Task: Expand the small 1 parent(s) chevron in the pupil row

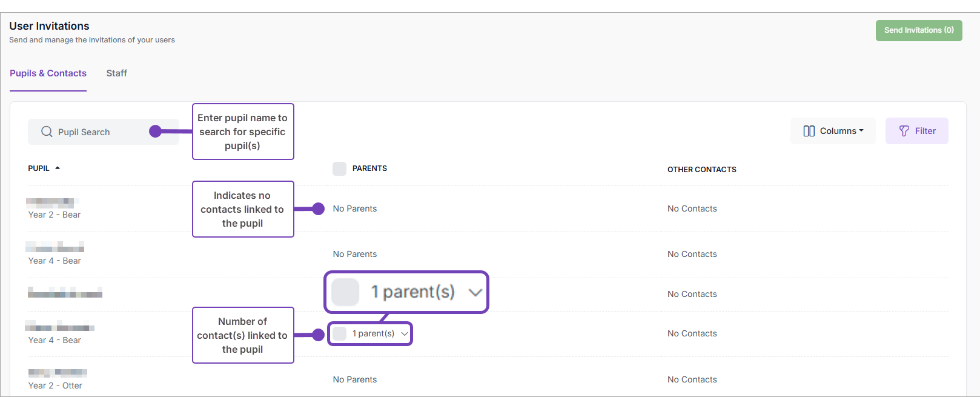Action: click(x=405, y=333)
